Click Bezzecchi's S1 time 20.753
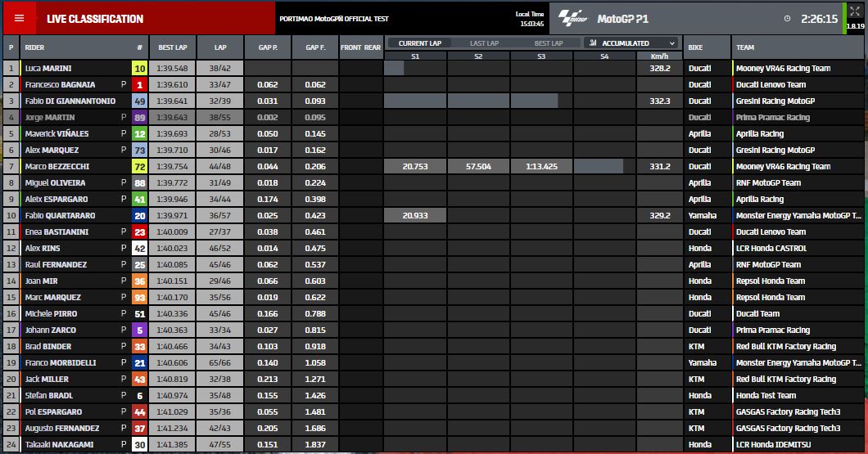The width and height of the screenshot is (868, 454). pyautogui.click(x=415, y=166)
